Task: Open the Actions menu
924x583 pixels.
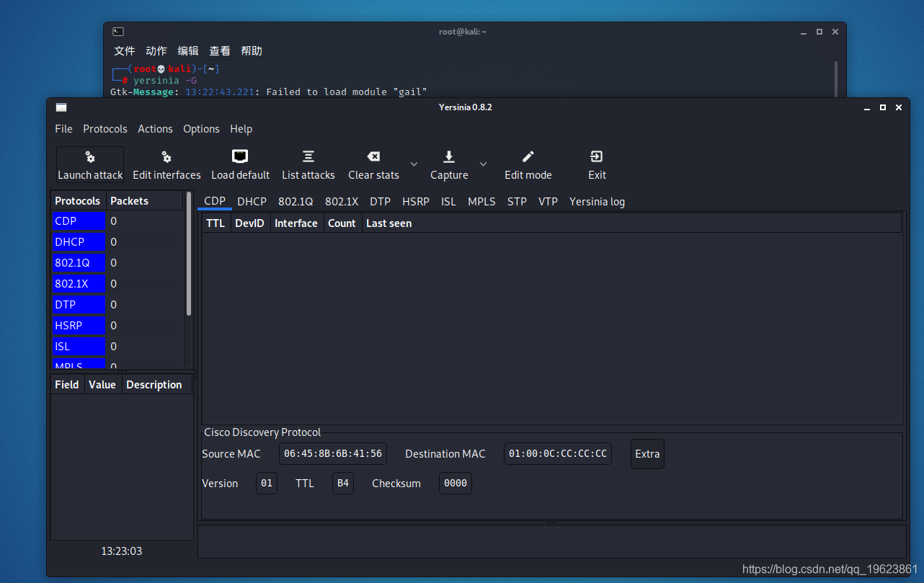Action: [155, 129]
